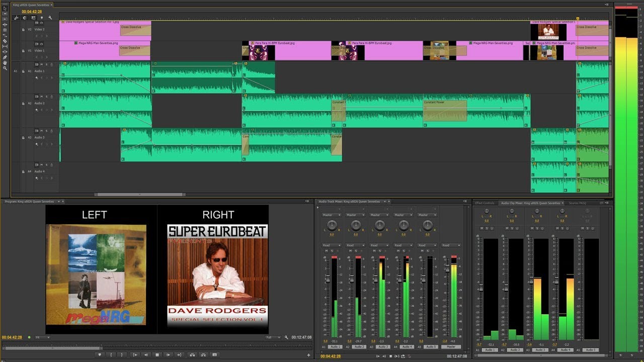644x362 pixels.
Task: Click Mark In in Program Monitor
Action: tap(111, 355)
